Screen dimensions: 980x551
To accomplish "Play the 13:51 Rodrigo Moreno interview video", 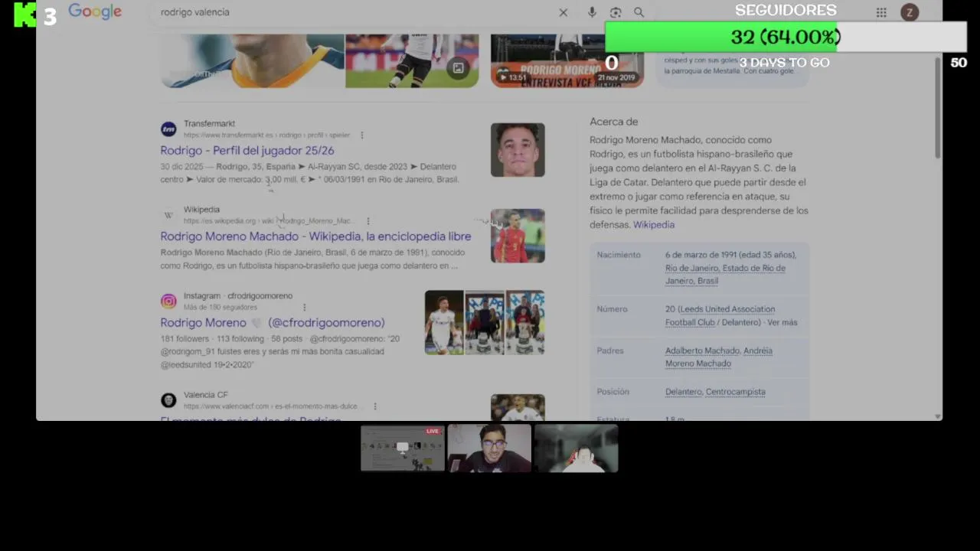I will pyautogui.click(x=567, y=60).
